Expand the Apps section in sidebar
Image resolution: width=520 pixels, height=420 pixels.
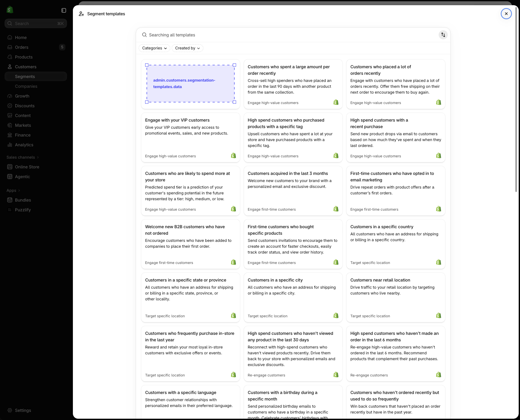pos(13,190)
